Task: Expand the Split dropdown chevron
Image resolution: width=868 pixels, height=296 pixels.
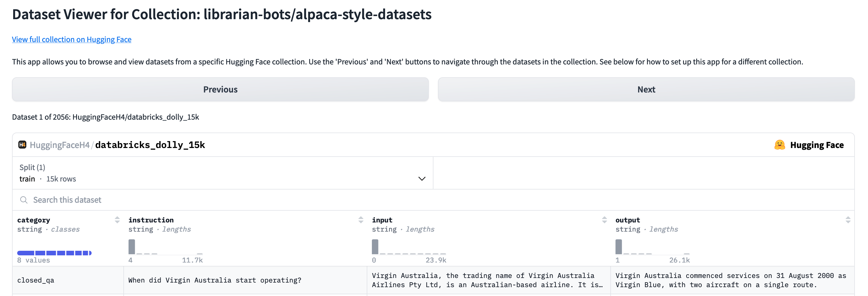Action: click(421, 179)
